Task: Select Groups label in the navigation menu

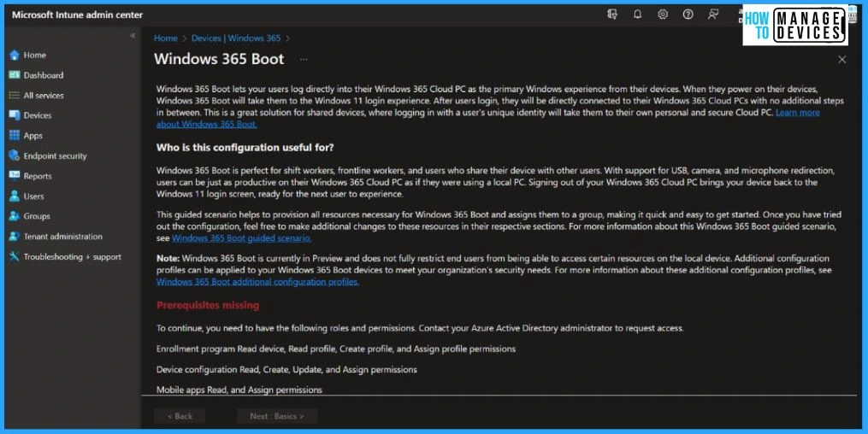Action: [37, 216]
